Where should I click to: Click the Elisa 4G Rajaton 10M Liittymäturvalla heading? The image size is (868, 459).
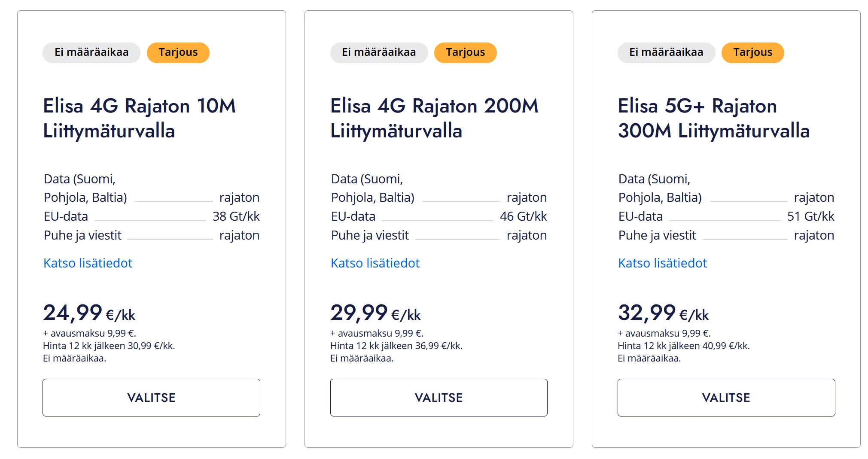coord(139,118)
